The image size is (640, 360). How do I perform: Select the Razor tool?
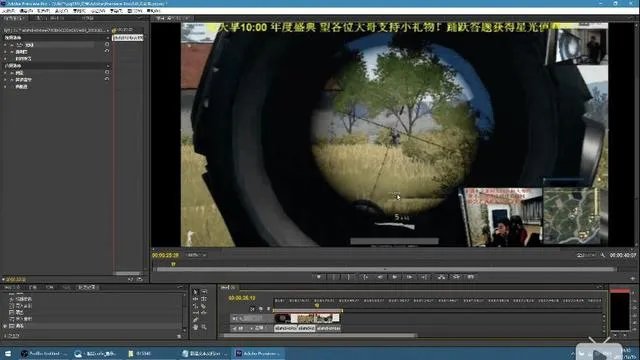click(x=204, y=306)
